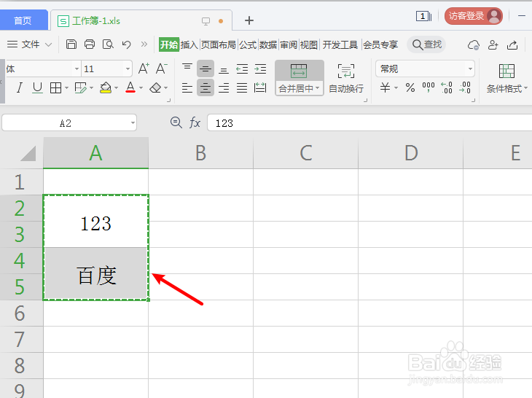Open font color dropdown arrow

(141, 88)
